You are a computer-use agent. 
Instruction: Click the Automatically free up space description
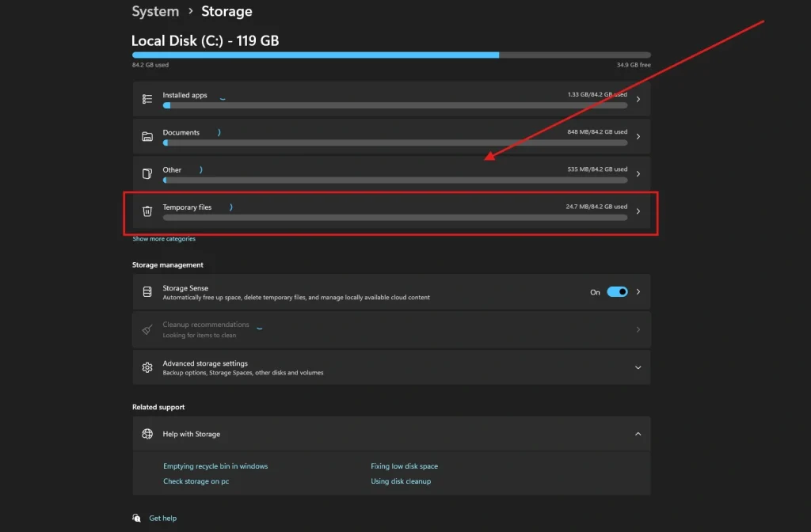[296, 298]
